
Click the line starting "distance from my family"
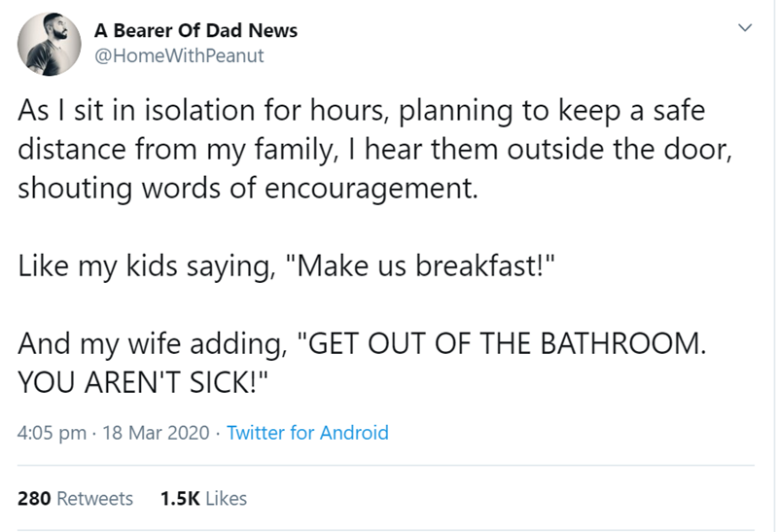tap(371, 149)
